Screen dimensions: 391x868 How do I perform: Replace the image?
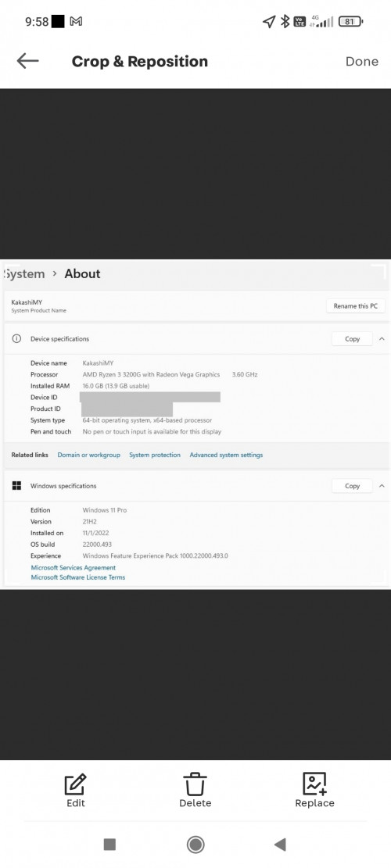(x=314, y=791)
